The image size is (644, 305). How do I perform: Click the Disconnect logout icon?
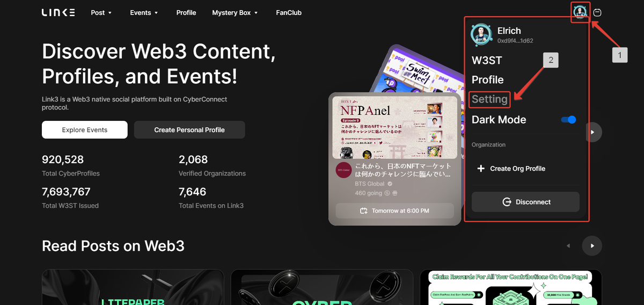coord(506,202)
